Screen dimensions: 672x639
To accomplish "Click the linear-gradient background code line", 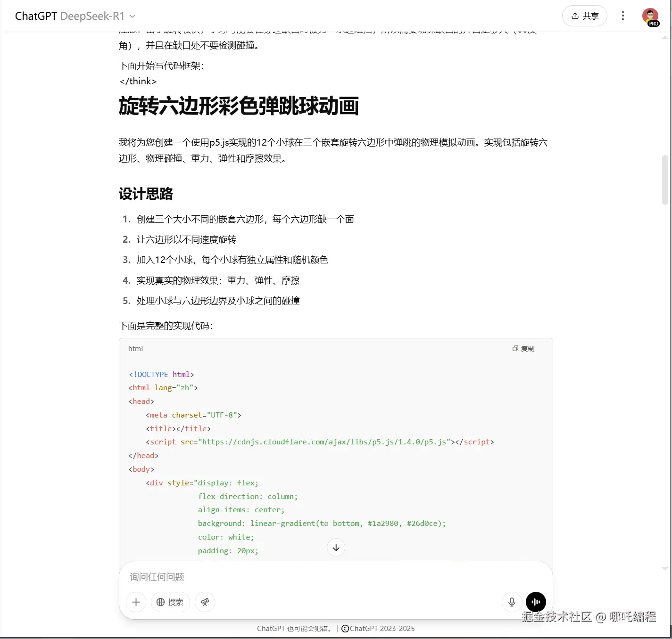I will (x=322, y=523).
